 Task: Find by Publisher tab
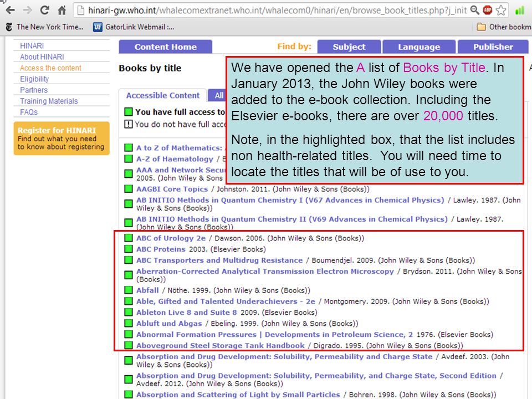[493, 47]
